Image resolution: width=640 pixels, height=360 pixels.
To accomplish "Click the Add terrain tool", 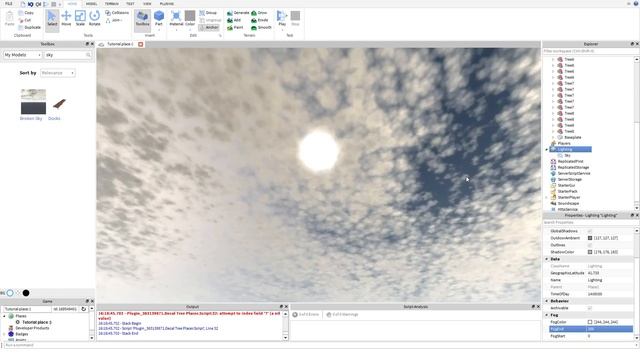I will pos(234,20).
